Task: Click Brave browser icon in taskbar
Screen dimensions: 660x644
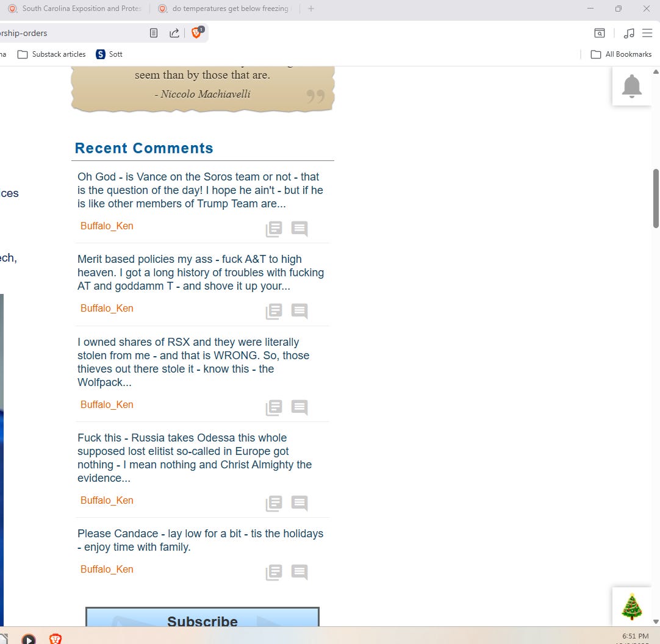Action: (x=56, y=638)
